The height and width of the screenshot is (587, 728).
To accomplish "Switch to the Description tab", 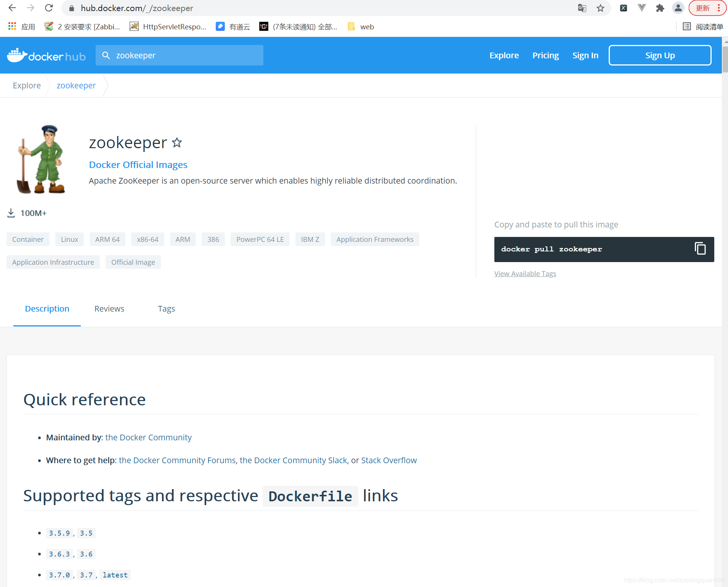I will 47,309.
